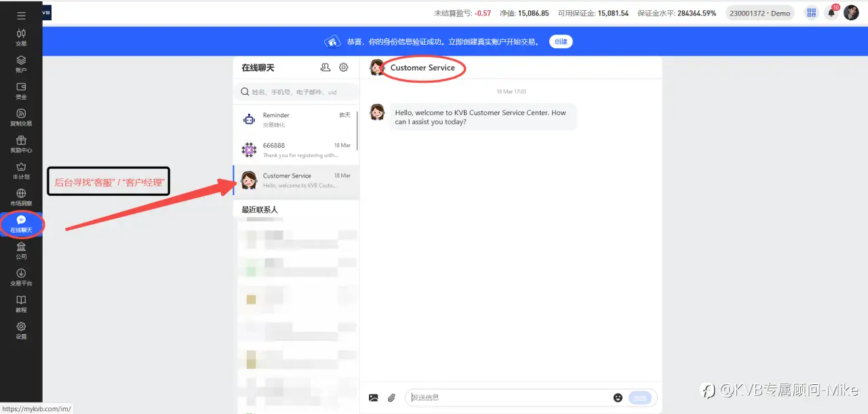Click the chat list scrollbar
The height and width of the screenshot is (414, 868).
tap(357, 131)
